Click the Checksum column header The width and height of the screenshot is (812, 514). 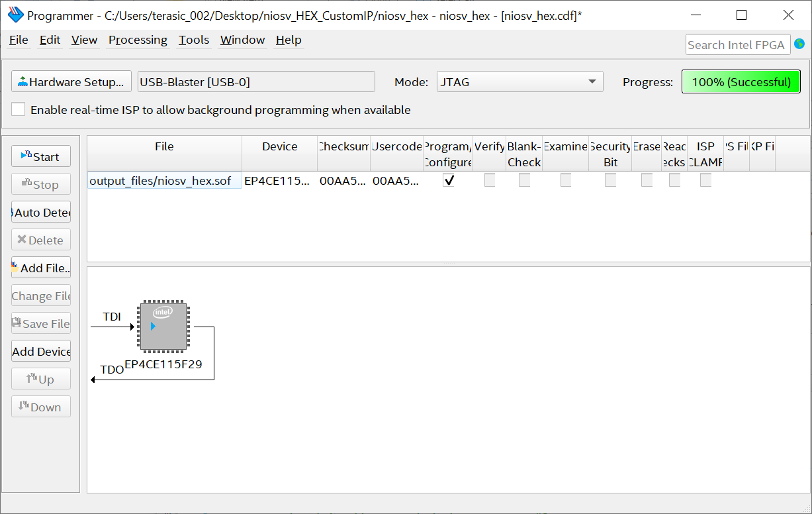pos(343,154)
